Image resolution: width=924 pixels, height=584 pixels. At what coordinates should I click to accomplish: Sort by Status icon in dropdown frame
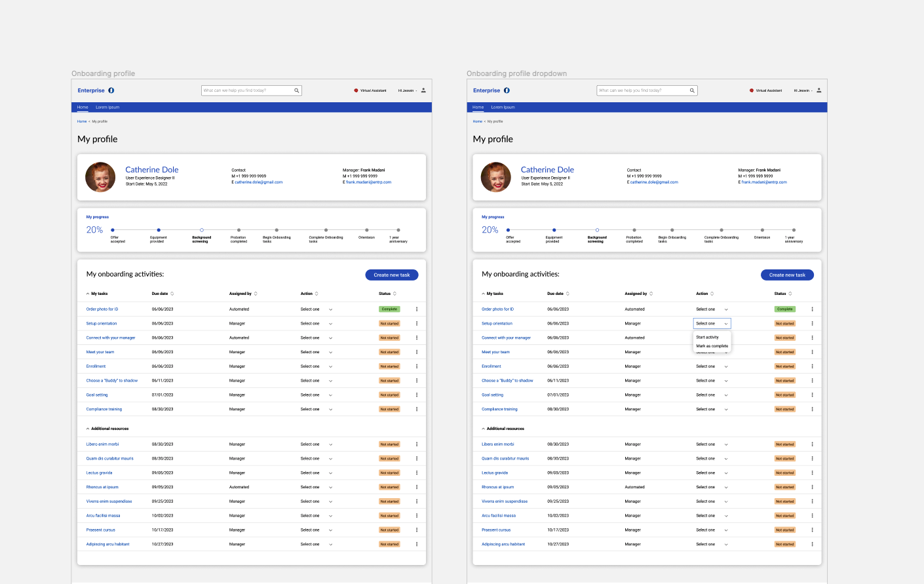[x=790, y=294]
